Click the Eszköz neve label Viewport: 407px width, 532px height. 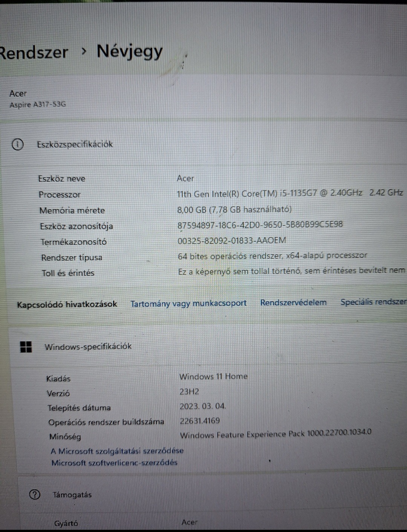point(61,178)
